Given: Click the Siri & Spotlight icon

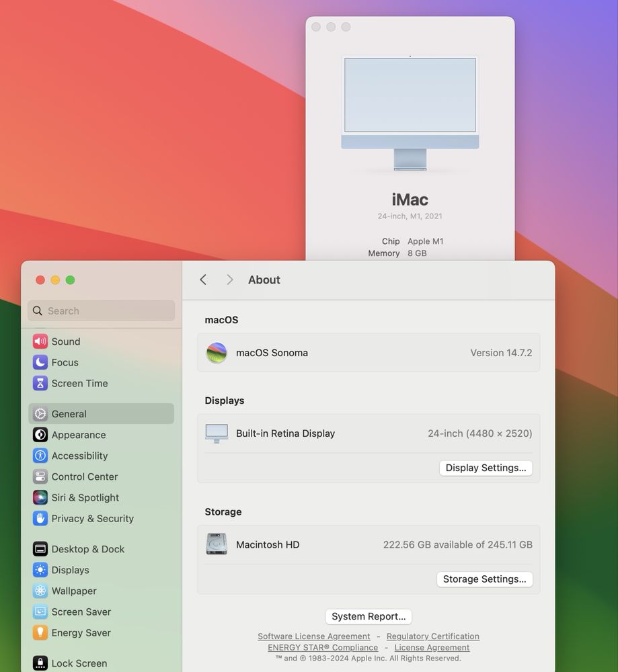Looking at the screenshot, I should click(x=40, y=497).
